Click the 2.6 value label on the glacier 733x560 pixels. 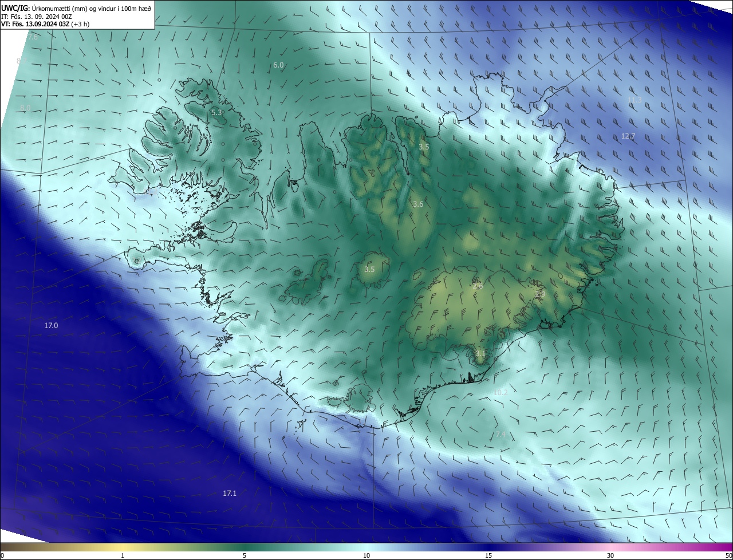coord(478,286)
